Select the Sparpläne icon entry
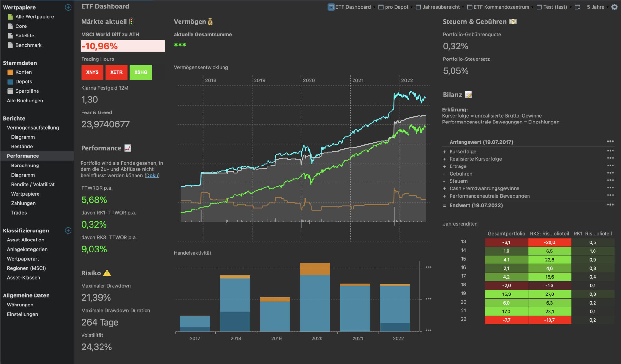 [x=10, y=91]
